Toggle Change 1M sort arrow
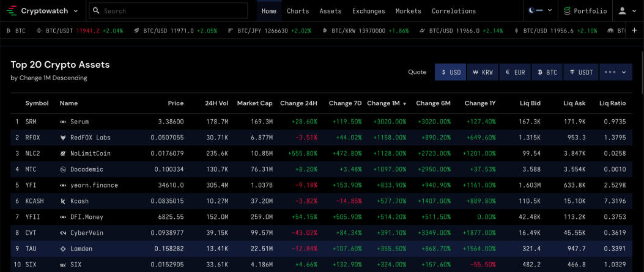The width and height of the screenshot is (644, 272). [404, 104]
